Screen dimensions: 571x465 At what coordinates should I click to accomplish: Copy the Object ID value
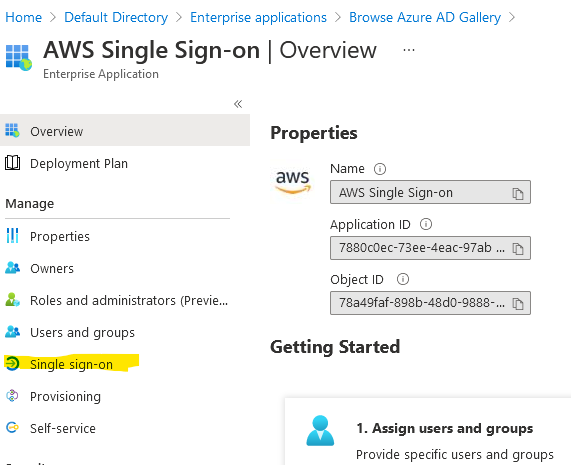coord(517,303)
